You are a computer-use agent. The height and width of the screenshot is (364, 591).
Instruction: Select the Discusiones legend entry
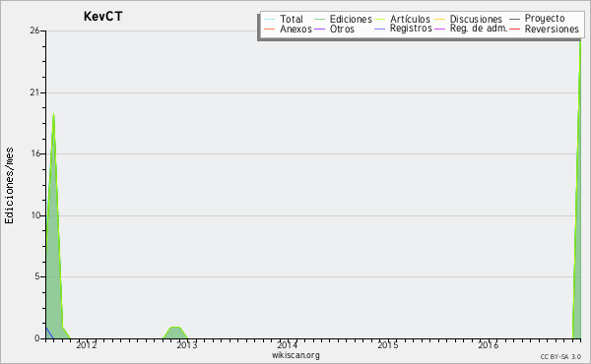[x=468, y=19]
